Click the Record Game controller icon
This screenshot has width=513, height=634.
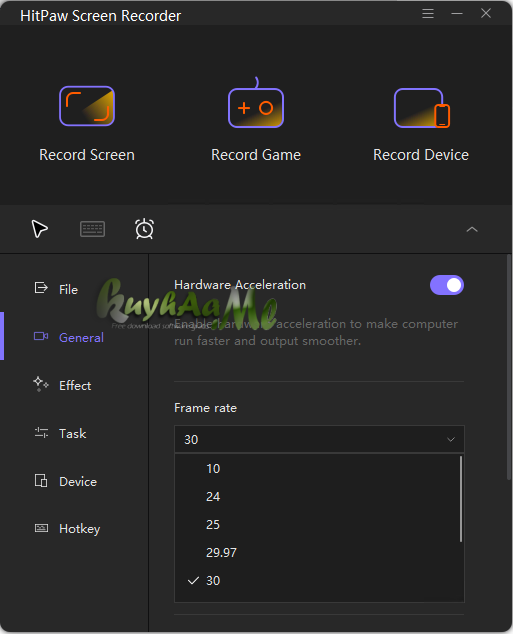point(256,104)
